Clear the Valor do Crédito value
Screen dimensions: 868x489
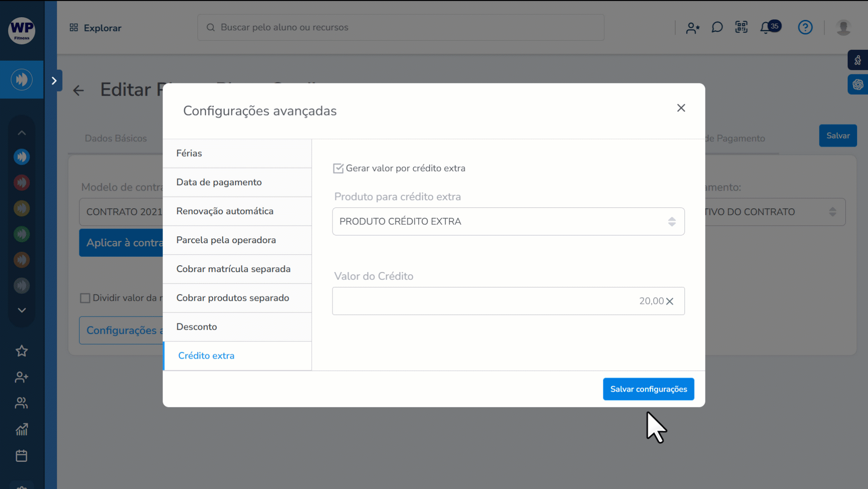tap(670, 302)
